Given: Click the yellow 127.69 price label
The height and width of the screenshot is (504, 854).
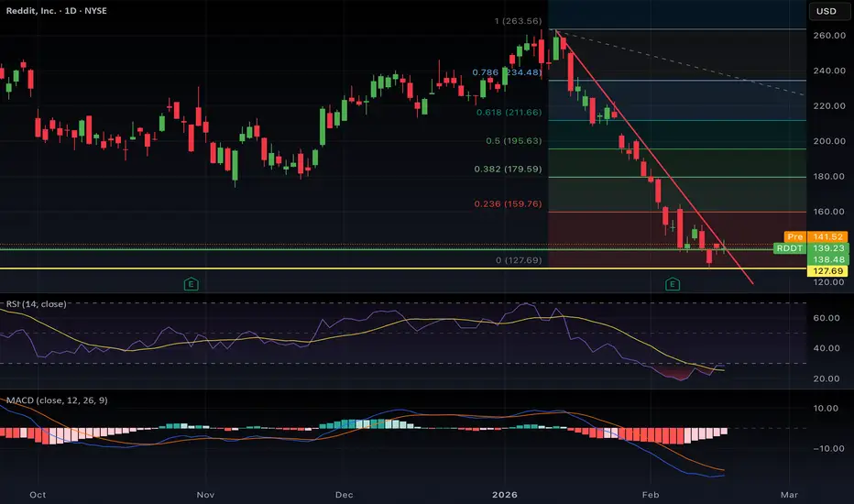Looking at the screenshot, I should [x=827, y=271].
